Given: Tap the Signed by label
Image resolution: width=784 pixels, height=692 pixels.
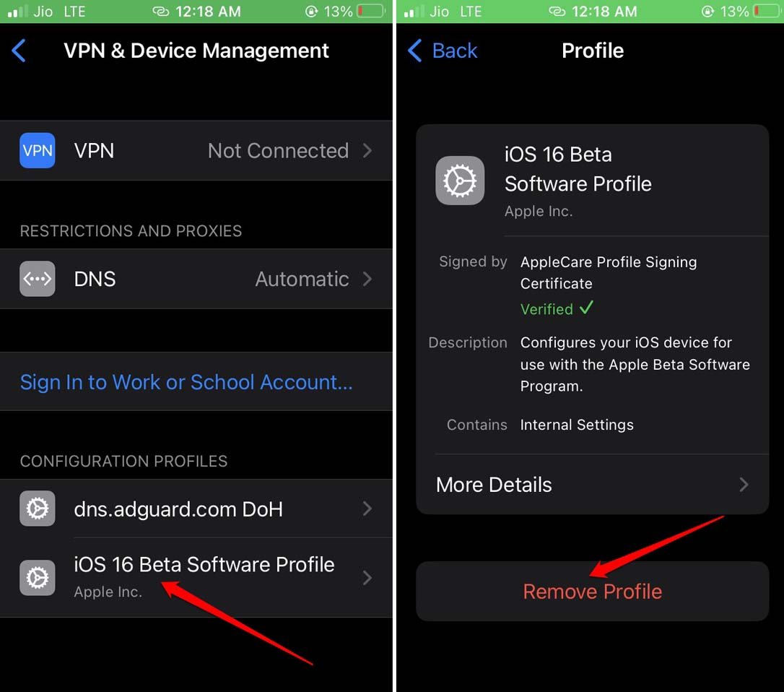Looking at the screenshot, I should pos(473,261).
